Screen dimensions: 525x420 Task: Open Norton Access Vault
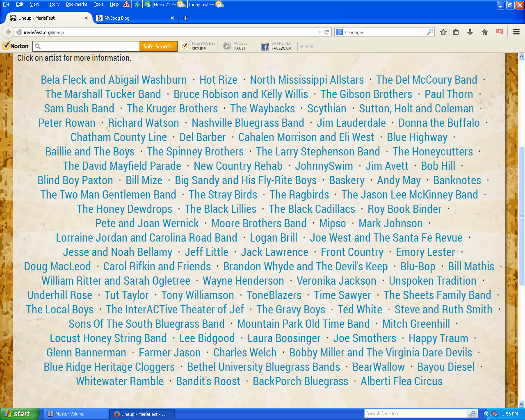point(235,46)
